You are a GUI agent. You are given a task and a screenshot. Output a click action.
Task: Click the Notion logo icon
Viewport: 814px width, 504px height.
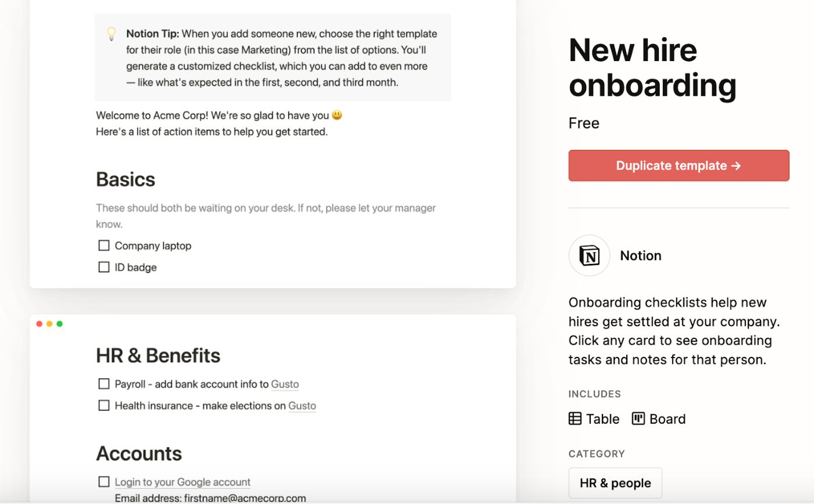(x=589, y=256)
